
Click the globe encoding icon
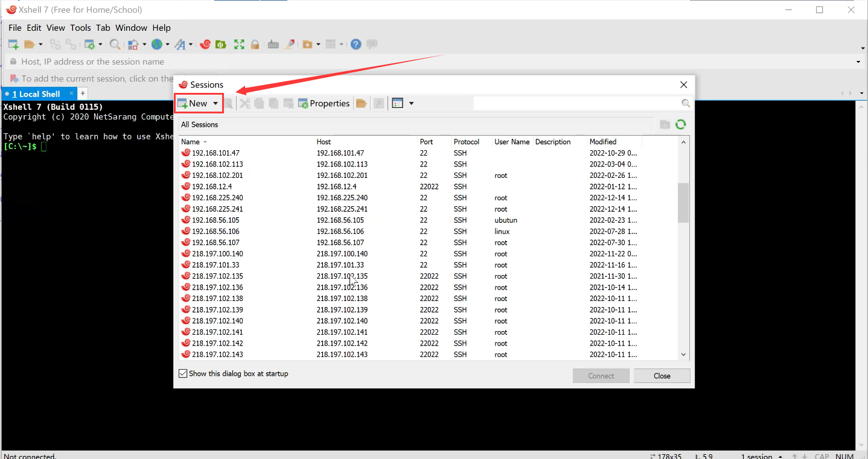pyautogui.click(x=156, y=45)
